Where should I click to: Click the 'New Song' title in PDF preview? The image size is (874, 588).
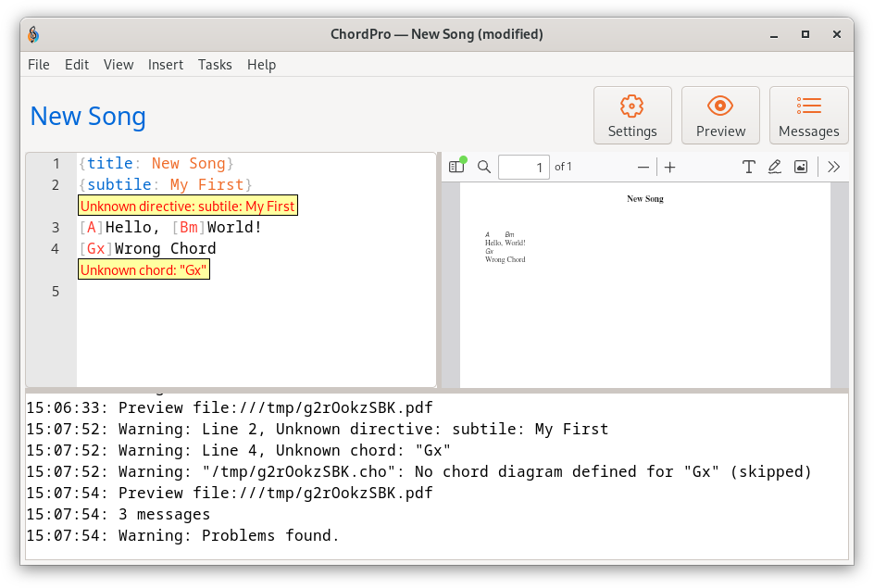coord(645,199)
